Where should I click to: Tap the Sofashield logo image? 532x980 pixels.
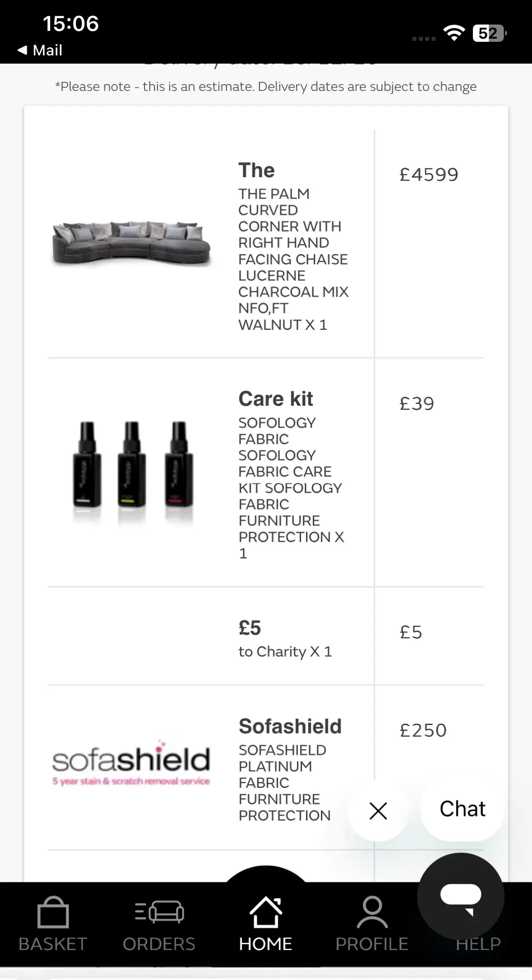click(x=131, y=763)
